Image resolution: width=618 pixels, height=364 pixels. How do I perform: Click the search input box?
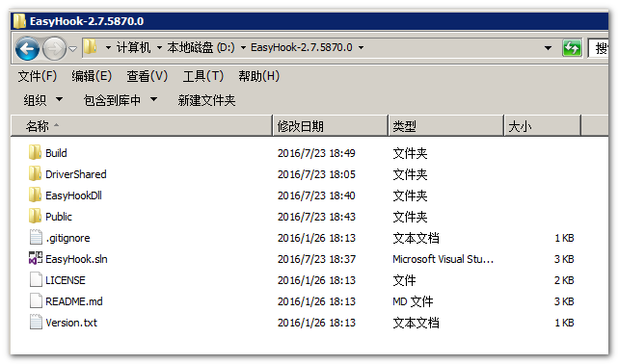tap(598, 48)
